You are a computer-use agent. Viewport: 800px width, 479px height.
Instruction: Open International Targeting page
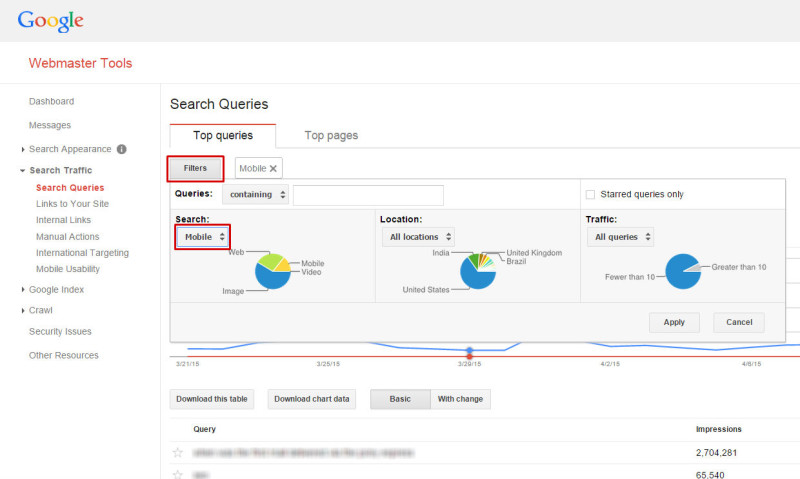point(82,253)
